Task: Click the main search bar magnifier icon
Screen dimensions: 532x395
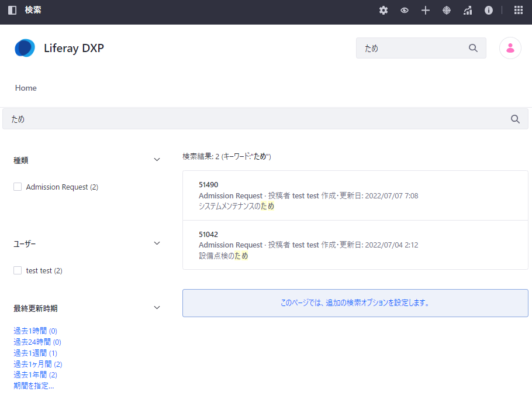Action: (515, 119)
